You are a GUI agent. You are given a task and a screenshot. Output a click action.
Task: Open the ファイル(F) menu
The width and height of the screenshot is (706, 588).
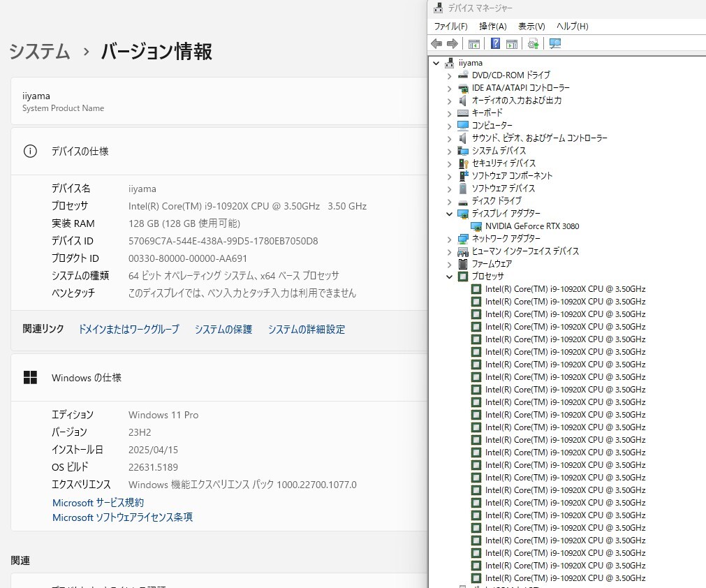(x=450, y=26)
